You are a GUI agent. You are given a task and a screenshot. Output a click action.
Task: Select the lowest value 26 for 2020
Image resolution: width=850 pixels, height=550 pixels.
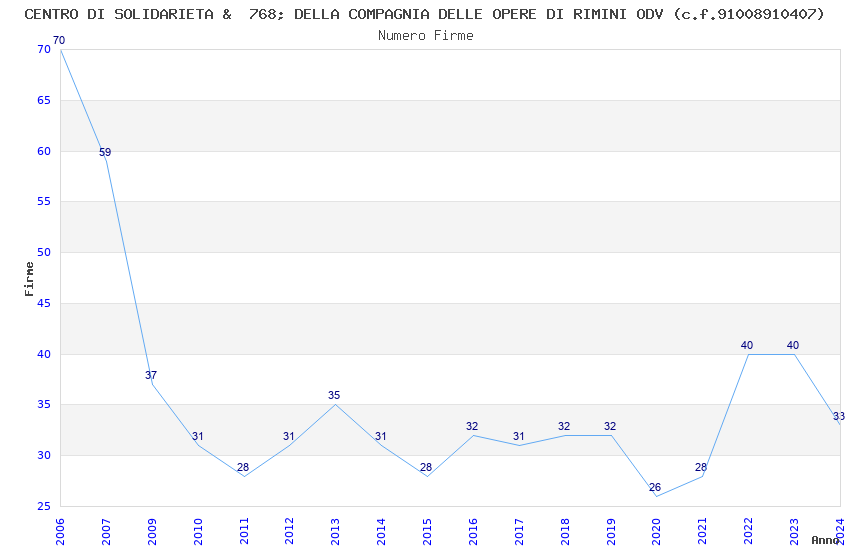click(x=655, y=487)
